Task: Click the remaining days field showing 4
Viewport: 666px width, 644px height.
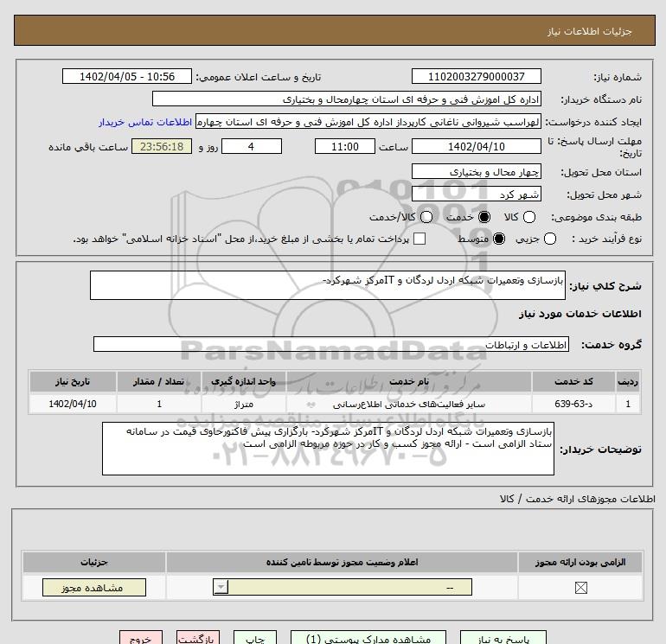Action: pos(252,146)
